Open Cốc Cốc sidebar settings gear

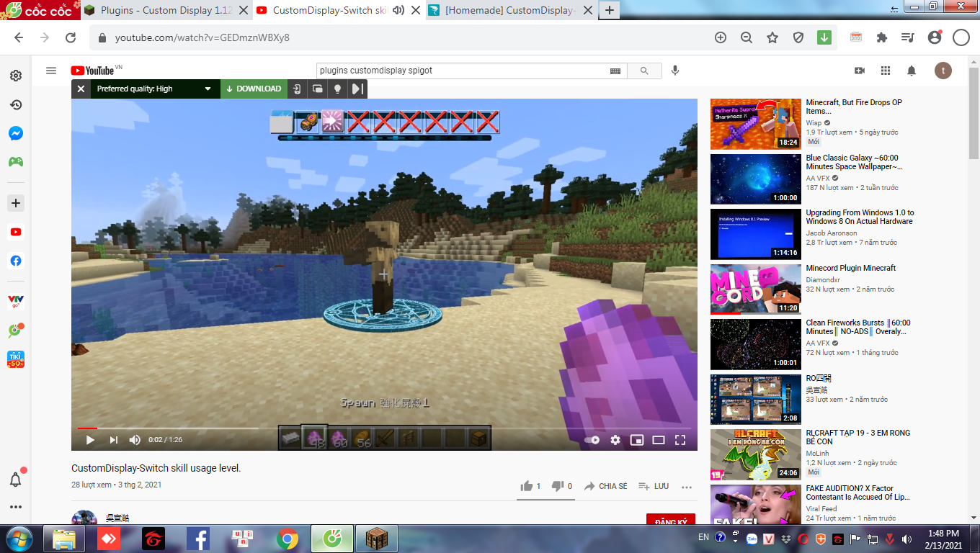click(x=16, y=76)
